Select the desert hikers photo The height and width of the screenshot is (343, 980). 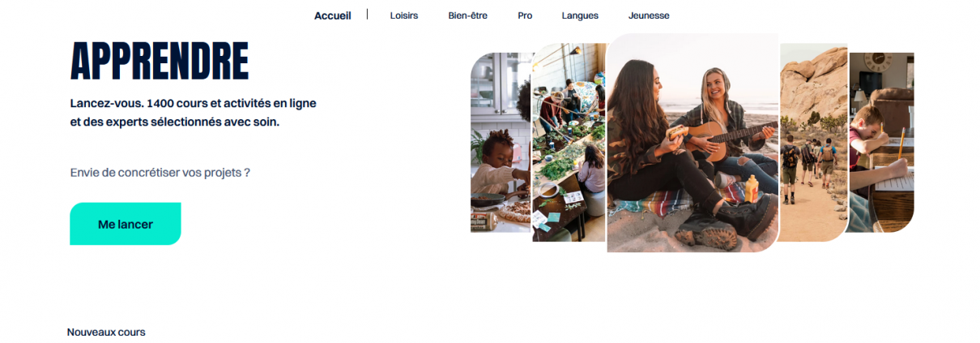813,143
